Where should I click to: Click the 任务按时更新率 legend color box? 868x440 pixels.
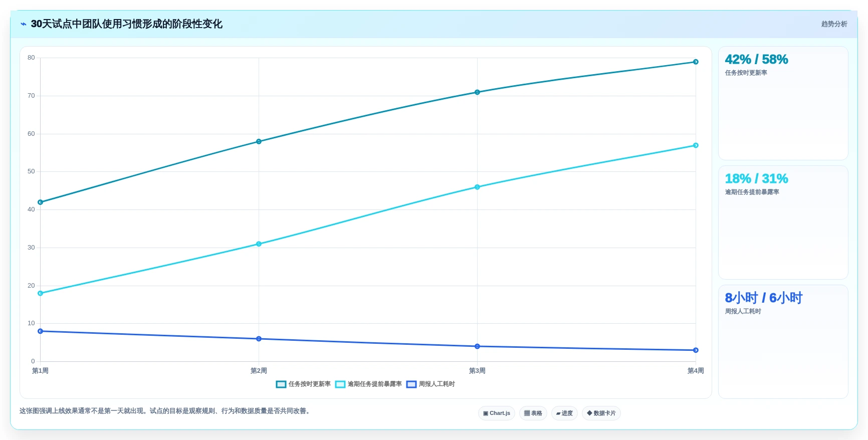coord(281,384)
